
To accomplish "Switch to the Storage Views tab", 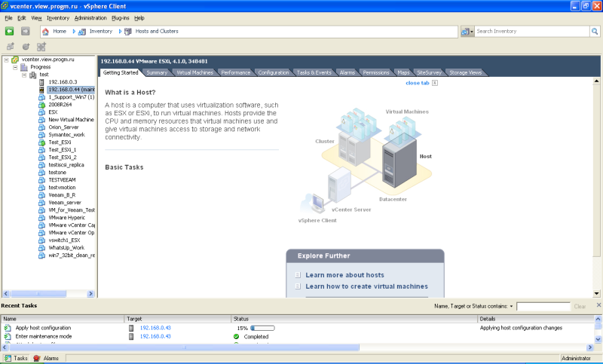I will click(465, 72).
